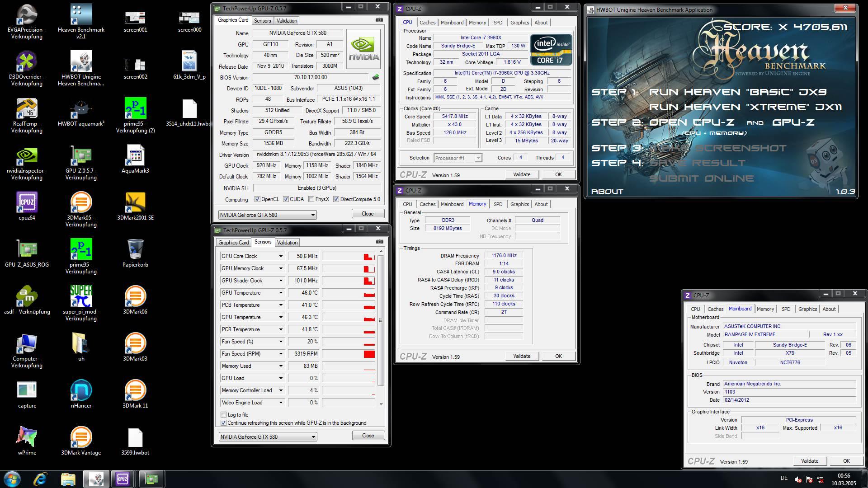
Task: Open GPU-Z_ASUS_ROG desktop icon
Action: pyautogui.click(x=27, y=253)
